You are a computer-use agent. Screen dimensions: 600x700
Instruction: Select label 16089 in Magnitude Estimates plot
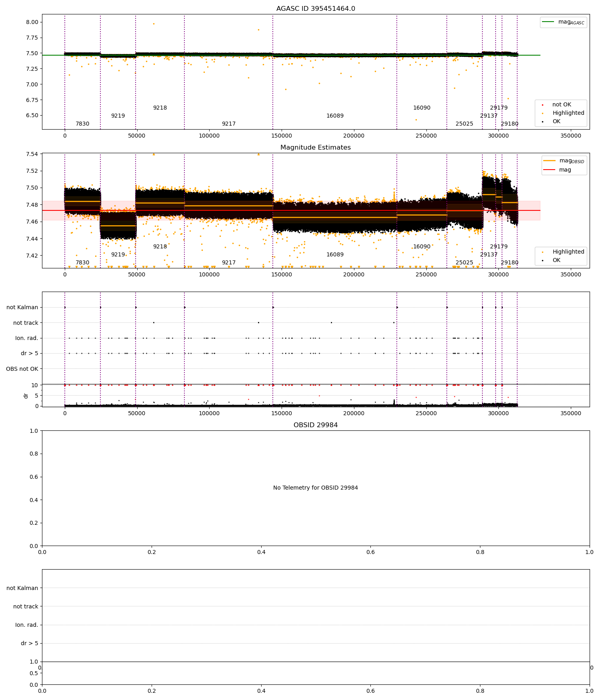tap(335, 255)
